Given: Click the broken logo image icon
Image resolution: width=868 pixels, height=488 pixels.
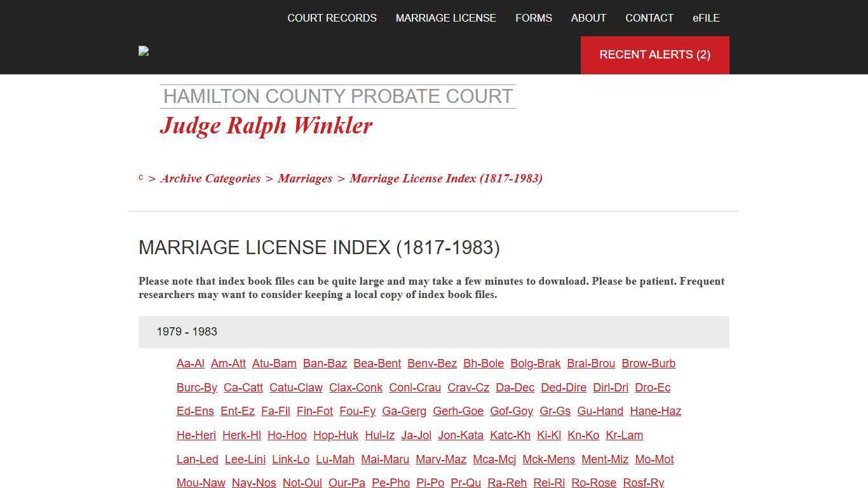Looking at the screenshot, I should pyautogui.click(x=143, y=51).
